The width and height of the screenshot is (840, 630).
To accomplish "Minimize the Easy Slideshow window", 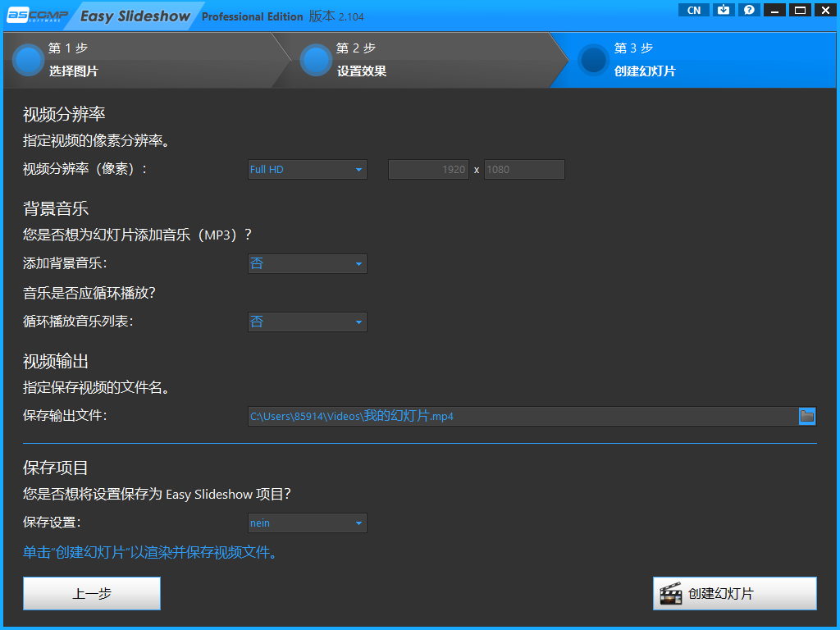I will [x=774, y=10].
